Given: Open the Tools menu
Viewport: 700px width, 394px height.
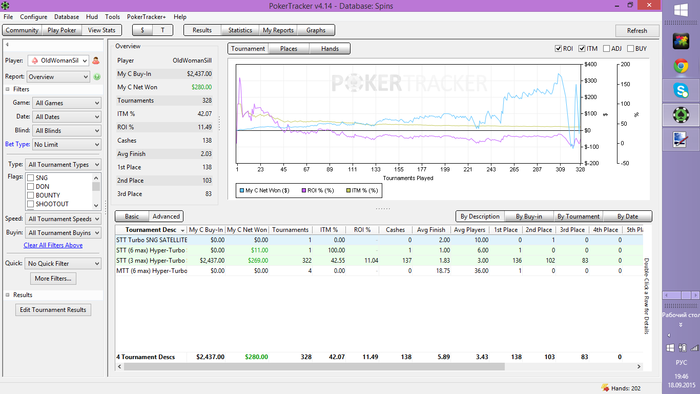Looking at the screenshot, I should [x=112, y=17].
